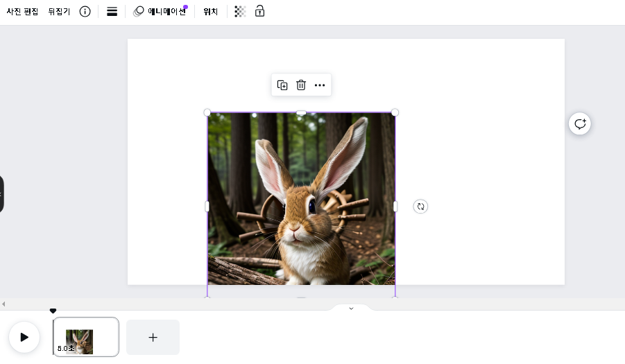Collapse the timeline using the chevron

pos(351,309)
